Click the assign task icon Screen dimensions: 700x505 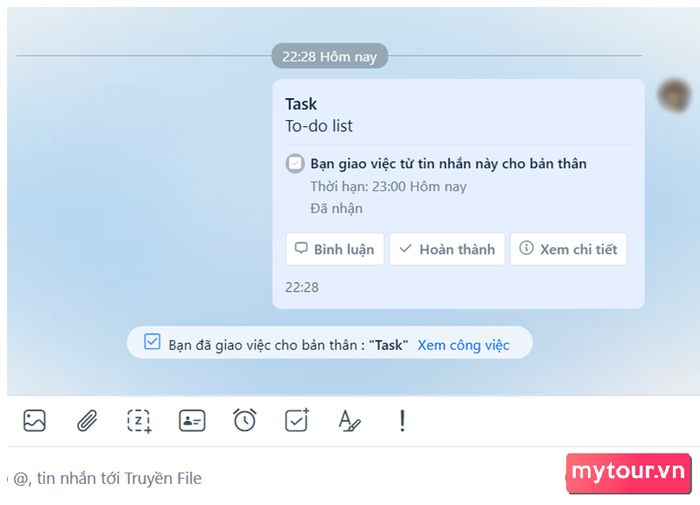pyautogui.click(x=297, y=420)
